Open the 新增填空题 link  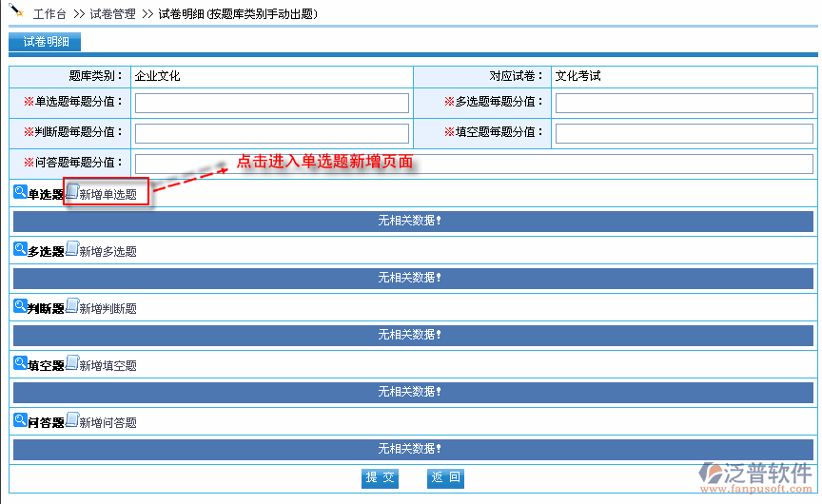pos(108,366)
